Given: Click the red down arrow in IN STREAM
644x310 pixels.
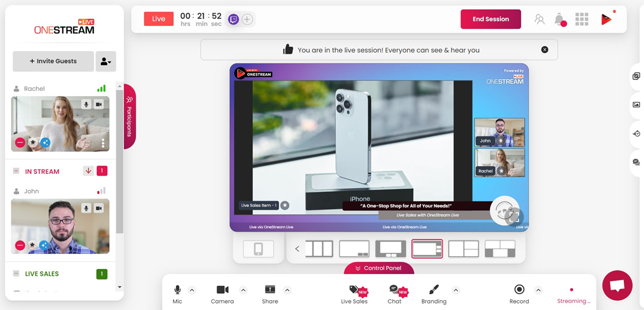Looking at the screenshot, I should tap(89, 170).
